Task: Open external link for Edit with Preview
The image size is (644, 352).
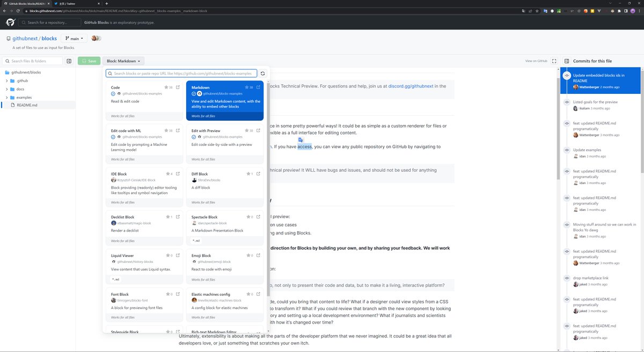Action: 258,130
